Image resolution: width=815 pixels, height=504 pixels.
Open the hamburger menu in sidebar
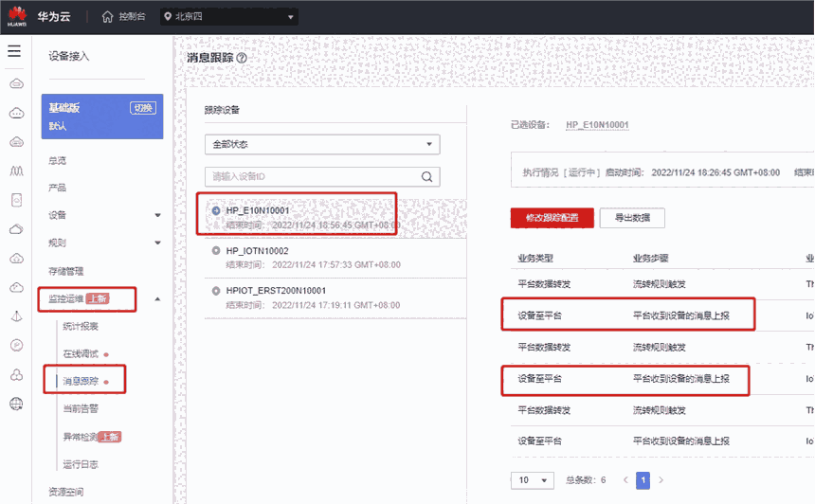(x=14, y=51)
